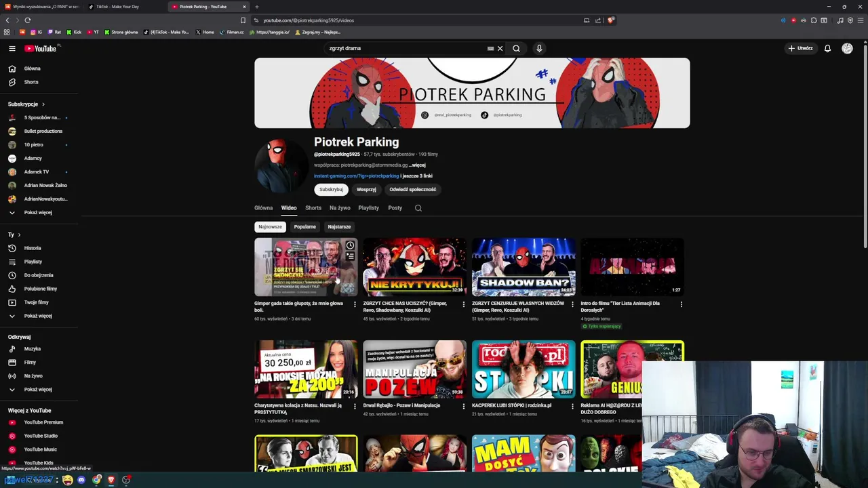This screenshot has width=868, height=488.
Task: Clear the search box with the X
Action: click(x=500, y=48)
